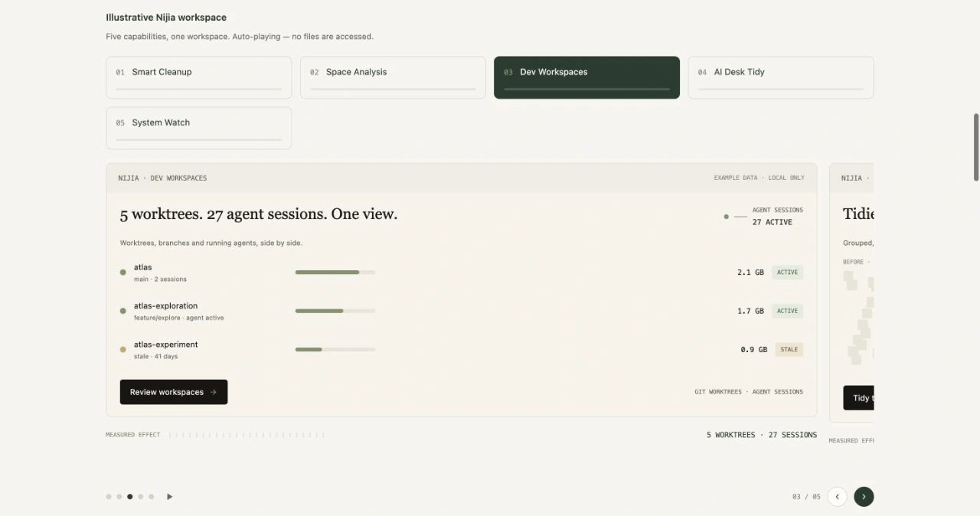The height and width of the screenshot is (516, 980).
Task: Jump to the fifth carousel dot
Action: 152,497
